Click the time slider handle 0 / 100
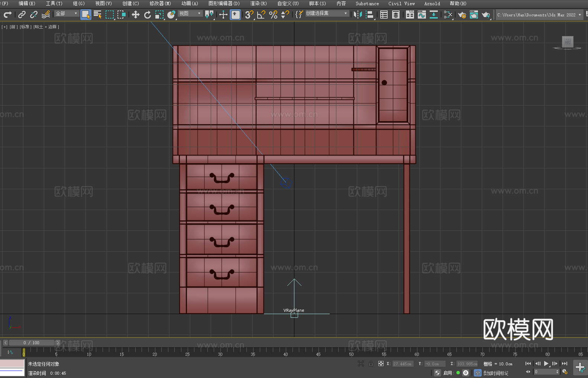This screenshot has height=378, width=588. click(x=32, y=343)
